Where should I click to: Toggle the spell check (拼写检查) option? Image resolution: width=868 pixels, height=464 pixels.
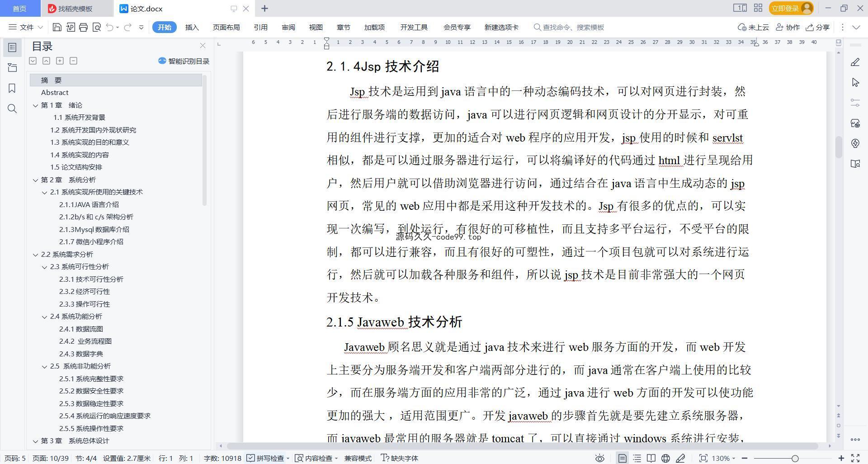pyautogui.click(x=268, y=458)
